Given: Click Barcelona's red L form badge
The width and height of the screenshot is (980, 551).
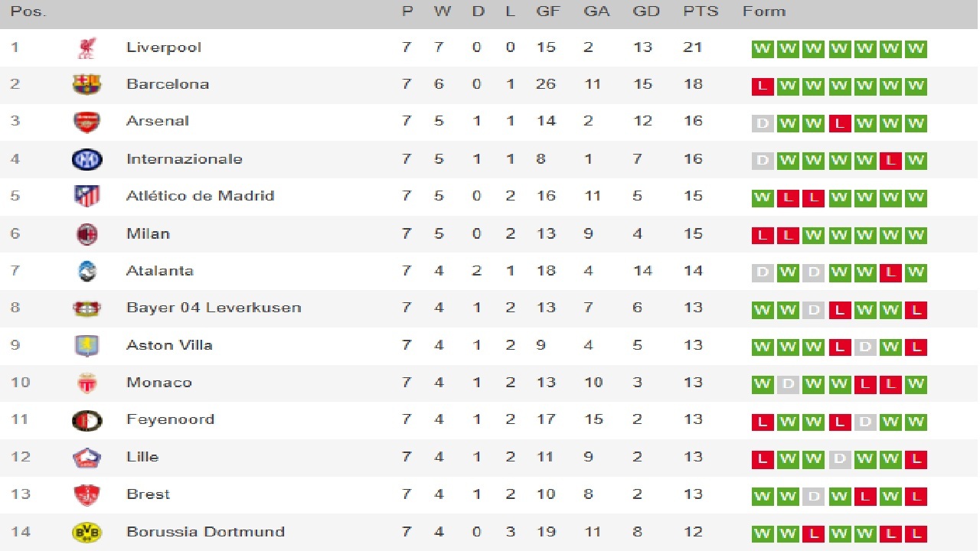Looking at the screenshot, I should [x=762, y=86].
